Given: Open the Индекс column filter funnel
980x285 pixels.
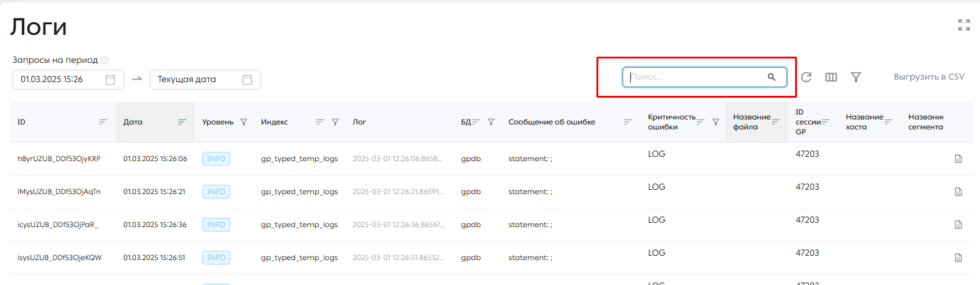Looking at the screenshot, I should (x=335, y=122).
